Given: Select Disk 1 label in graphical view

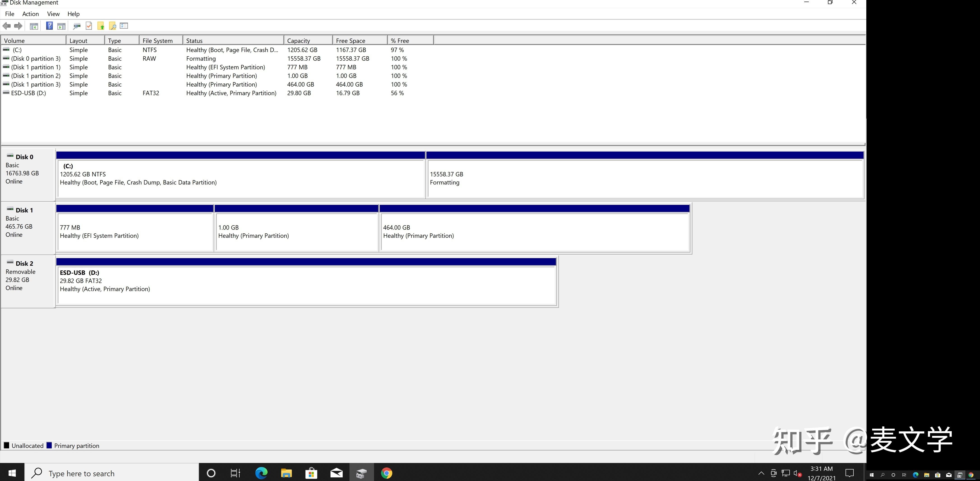Looking at the screenshot, I should click(24, 210).
